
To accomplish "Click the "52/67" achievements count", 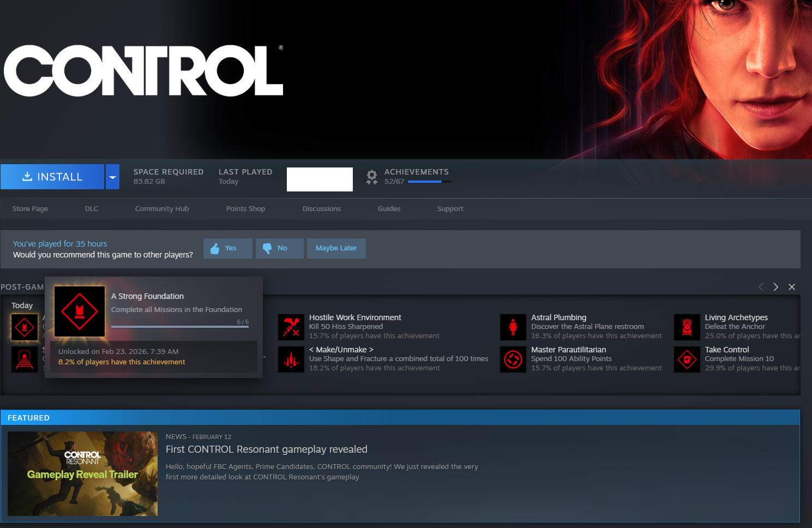I will pyautogui.click(x=394, y=182).
